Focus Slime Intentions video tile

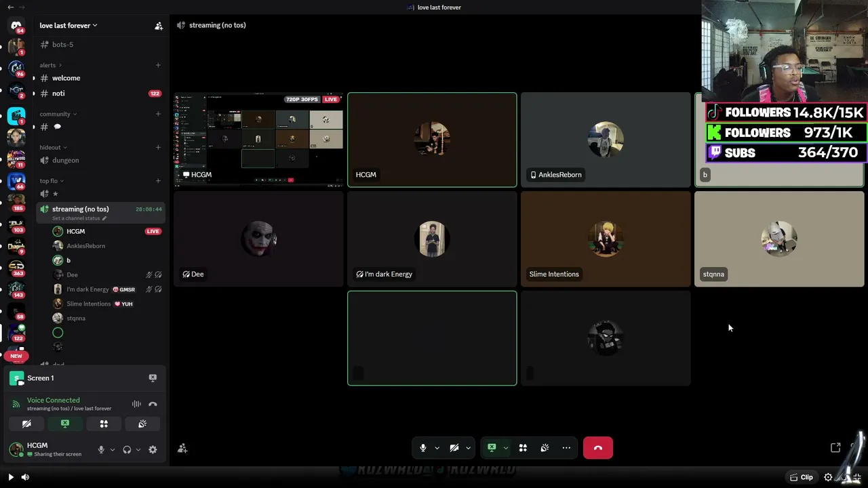(606, 239)
